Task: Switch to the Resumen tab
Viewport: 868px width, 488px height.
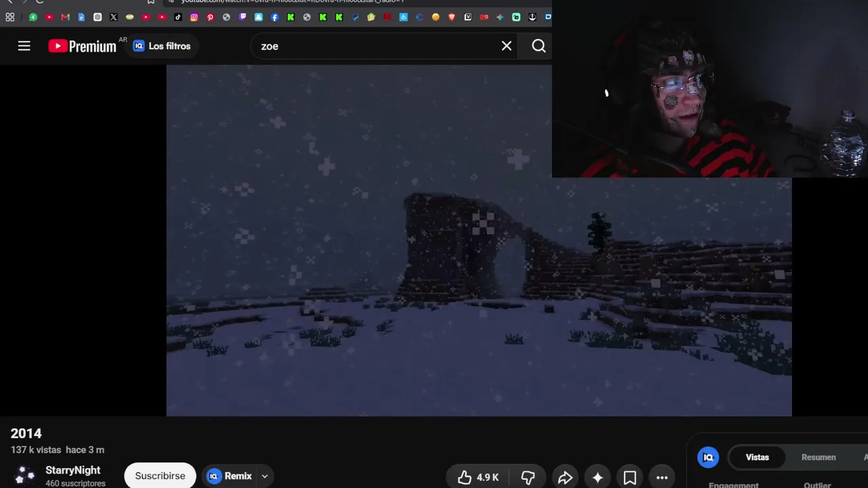Action: click(x=818, y=457)
